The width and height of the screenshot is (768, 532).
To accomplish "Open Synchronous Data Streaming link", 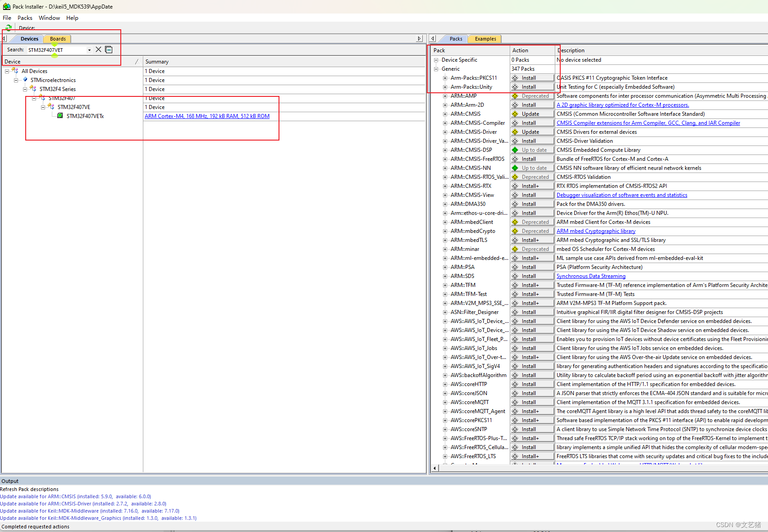I will (x=591, y=276).
